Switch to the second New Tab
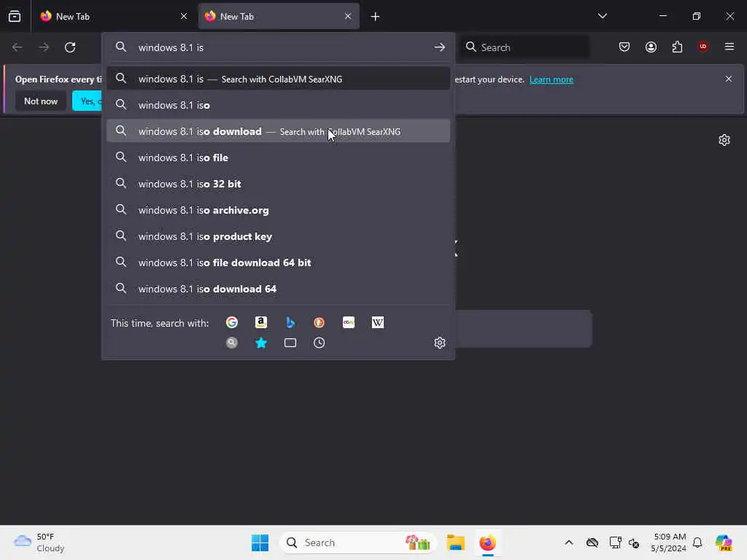747x560 pixels. (279, 16)
